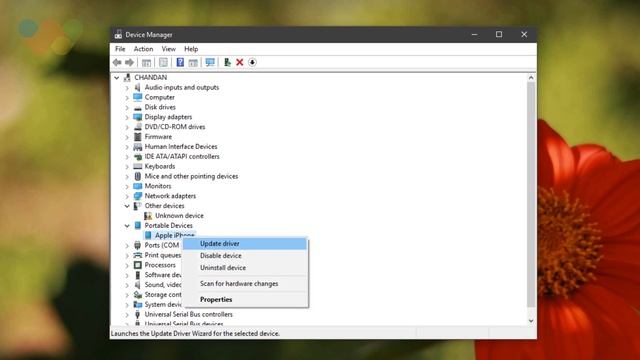Open the View menu

pos(169,49)
